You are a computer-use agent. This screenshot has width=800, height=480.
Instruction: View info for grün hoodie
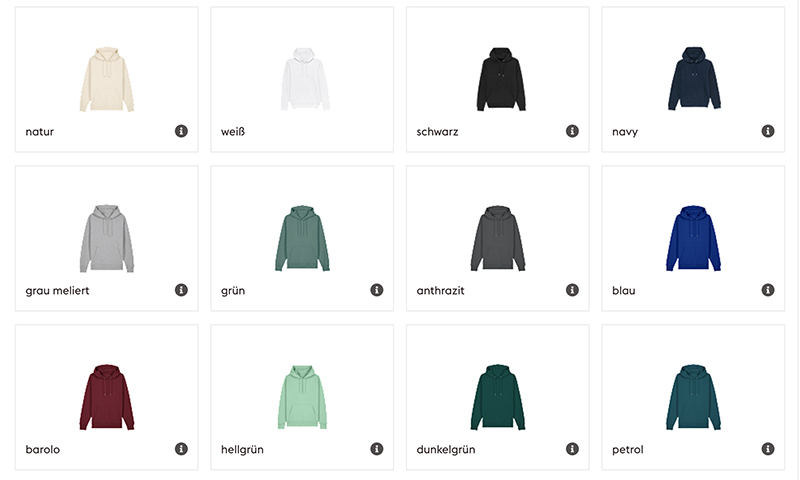click(377, 290)
